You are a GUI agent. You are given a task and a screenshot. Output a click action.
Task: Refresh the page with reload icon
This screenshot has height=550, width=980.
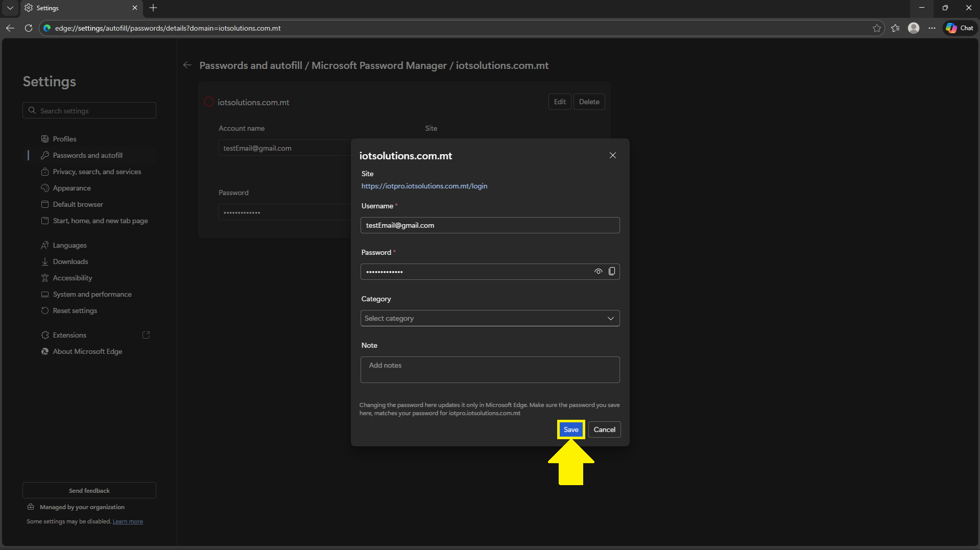(29, 28)
